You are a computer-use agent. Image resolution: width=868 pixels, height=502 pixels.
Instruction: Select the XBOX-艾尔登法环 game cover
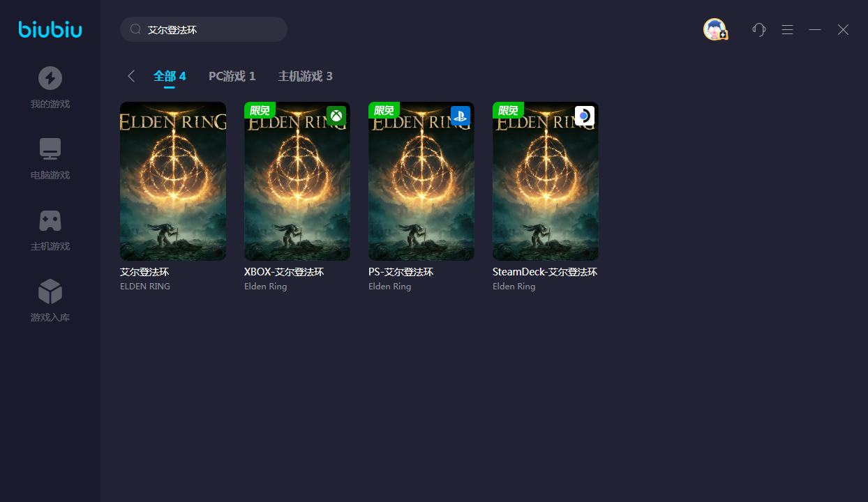point(297,181)
